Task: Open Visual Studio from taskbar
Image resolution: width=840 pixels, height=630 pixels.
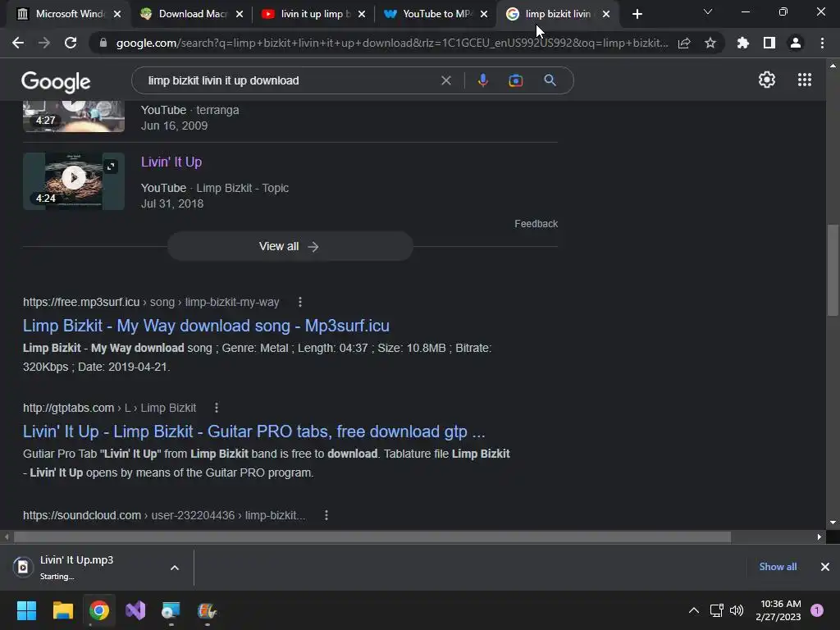Action: 135,610
